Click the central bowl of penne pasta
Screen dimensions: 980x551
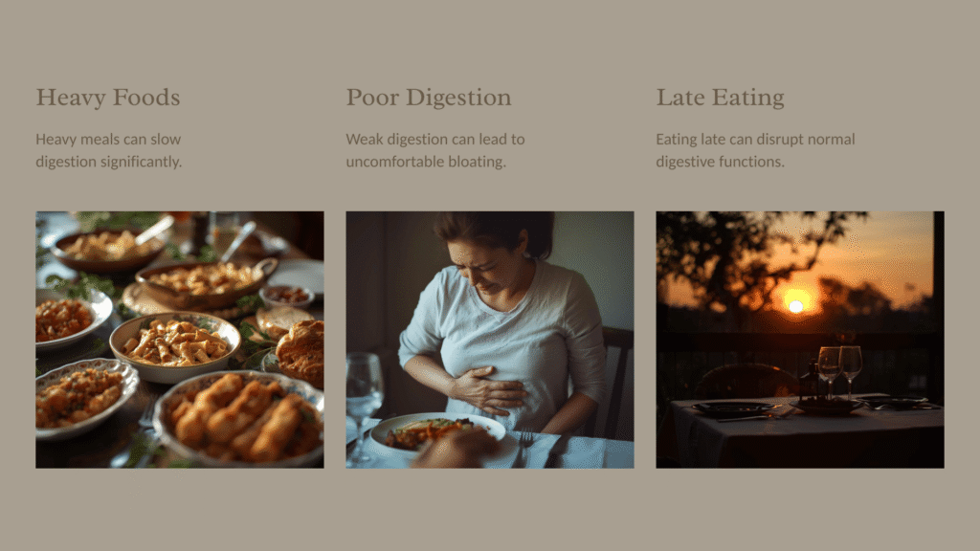pos(175,346)
